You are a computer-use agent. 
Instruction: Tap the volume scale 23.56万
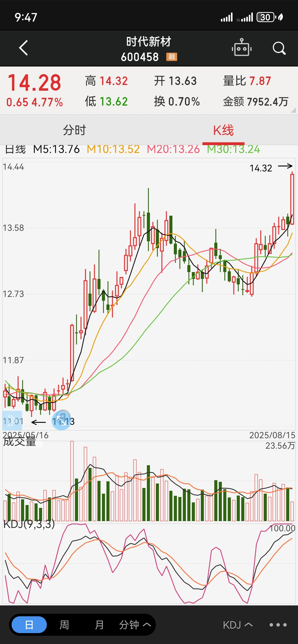point(280,446)
